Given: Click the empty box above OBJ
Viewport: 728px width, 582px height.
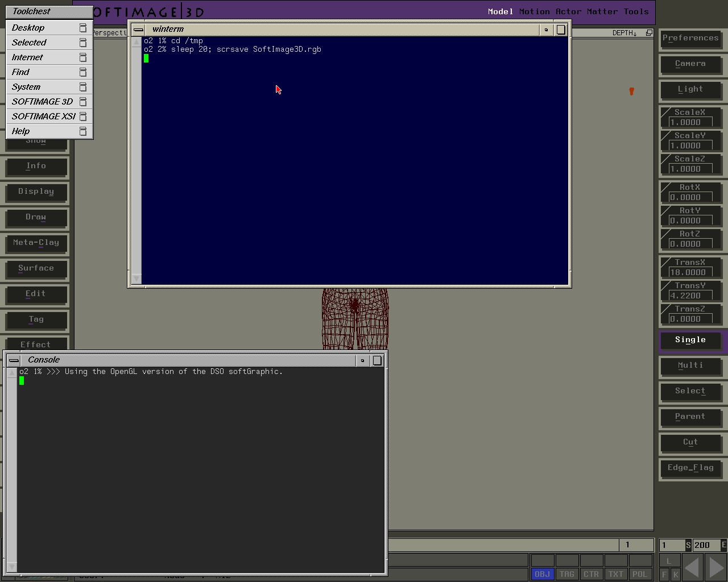Looking at the screenshot, I should (x=542, y=561).
